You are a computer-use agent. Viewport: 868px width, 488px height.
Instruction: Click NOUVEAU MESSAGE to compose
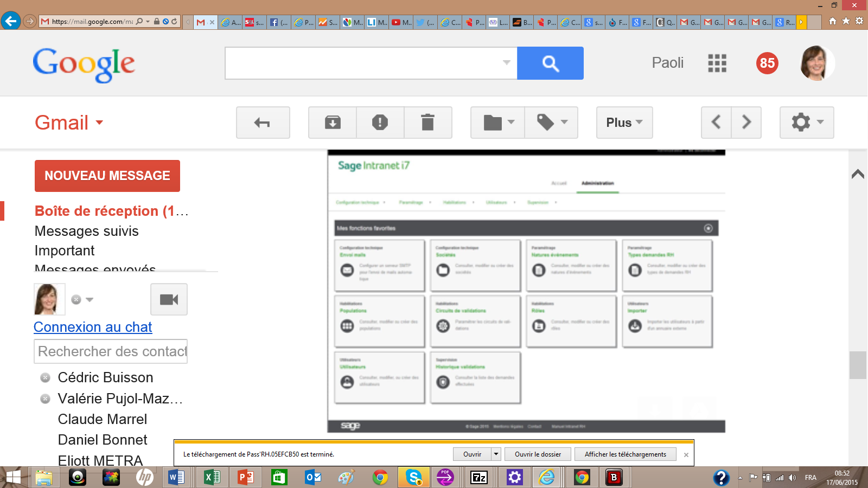(107, 176)
